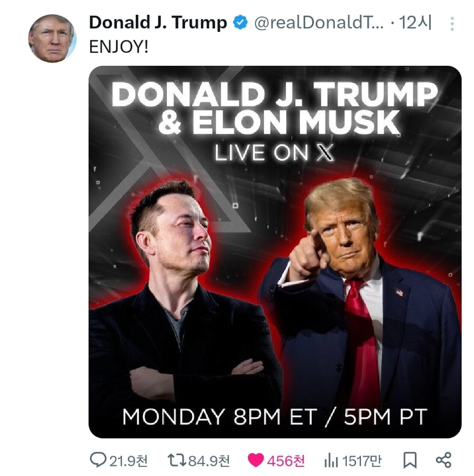Click the LIVE ON X caption
Viewport: 474px width, 476px height.
(274, 153)
